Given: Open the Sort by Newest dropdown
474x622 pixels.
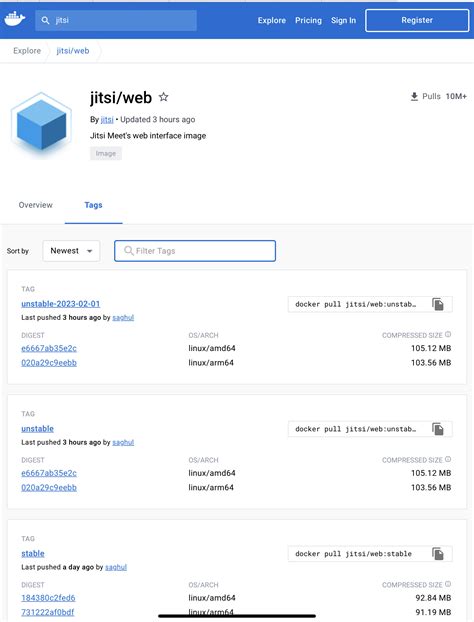Looking at the screenshot, I should coord(71,251).
